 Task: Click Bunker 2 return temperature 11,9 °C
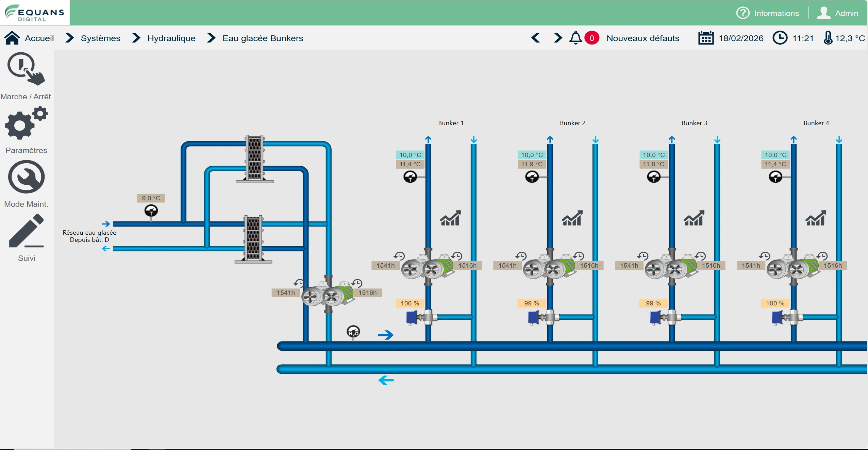pos(532,164)
